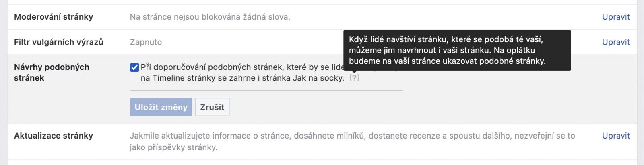Uncheck the similar pages suggestion checkbox
The height and width of the screenshot is (165, 644).
134,67
